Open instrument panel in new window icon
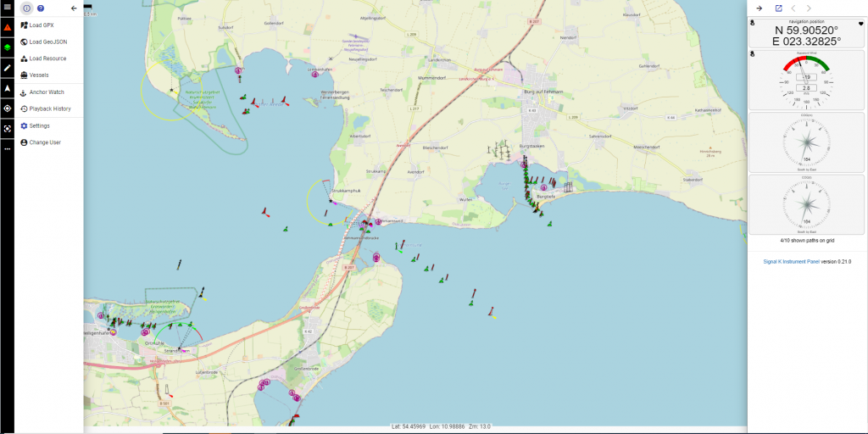The image size is (868, 434). coord(778,8)
